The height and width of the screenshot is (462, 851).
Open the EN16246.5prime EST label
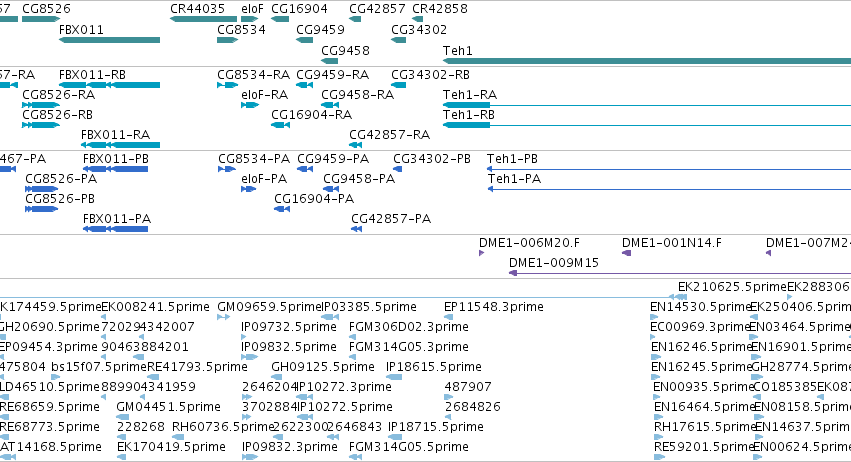pyautogui.click(x=701, y=347)
